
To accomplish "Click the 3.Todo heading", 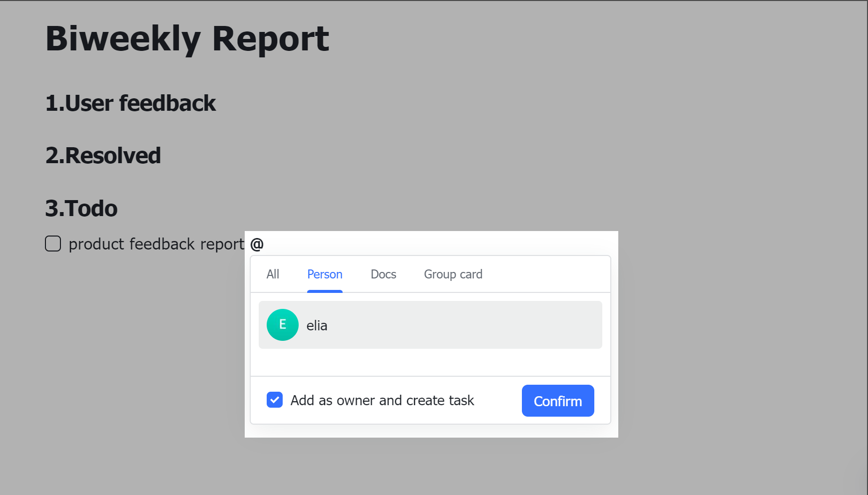I will click(x=80, y=208).
